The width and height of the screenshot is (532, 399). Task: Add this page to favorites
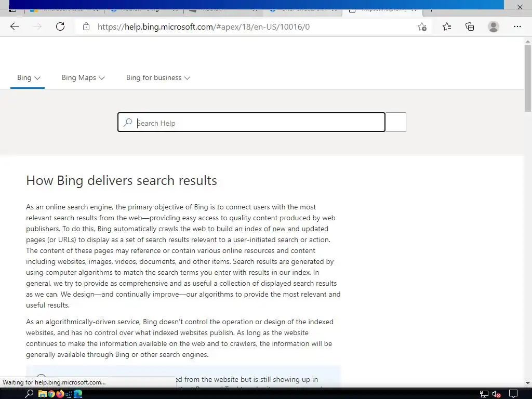422,27
